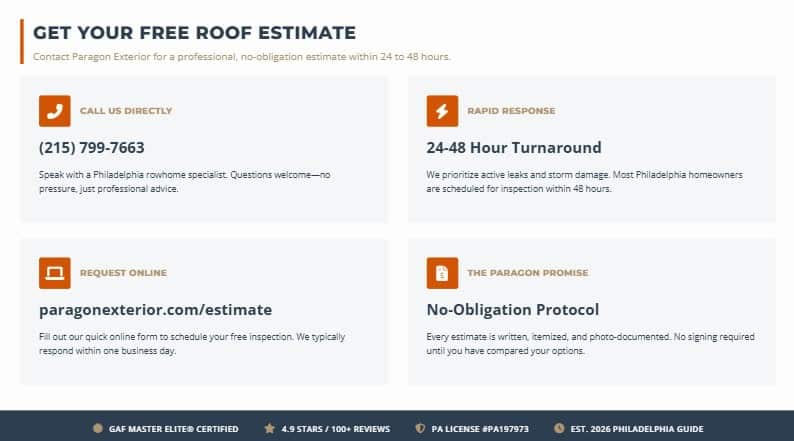This screenshot has height=441, width=794.
Task: Click the laptop Request Online icon
Action: click(x=55, y=273)
